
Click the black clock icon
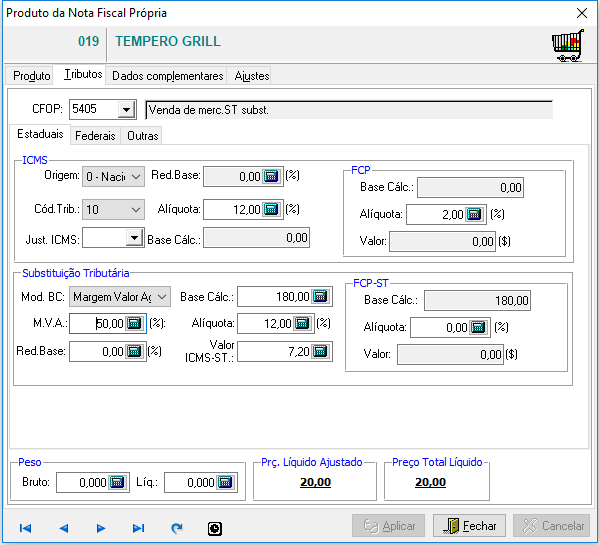[215, 529]
